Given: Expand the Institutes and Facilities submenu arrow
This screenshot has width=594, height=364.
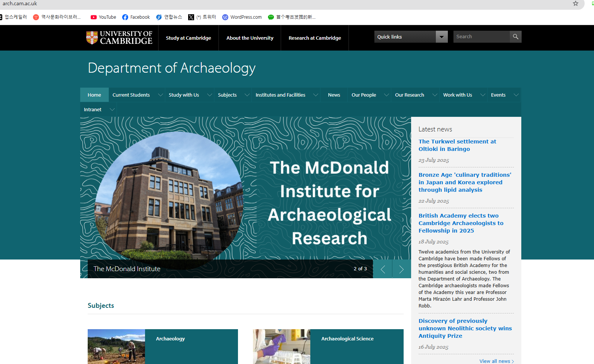Looking at the screenshot, I should coord(316,95).
